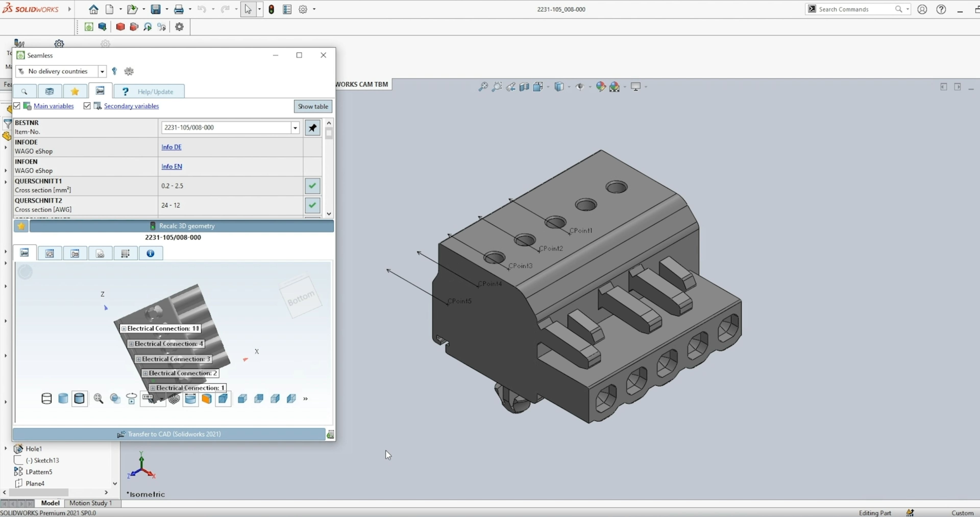
Task: Switch to the catalogs stack tab in Seamless
Action: [50, 91]
